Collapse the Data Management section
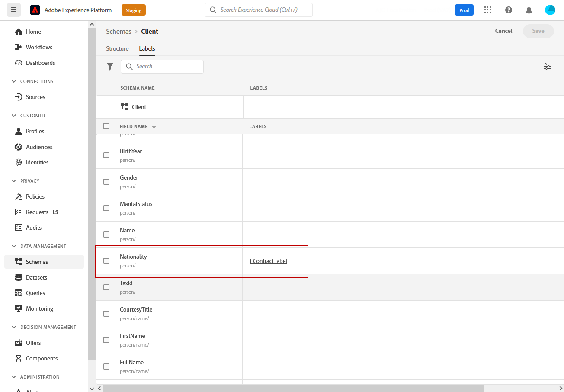 coord(13,246)
